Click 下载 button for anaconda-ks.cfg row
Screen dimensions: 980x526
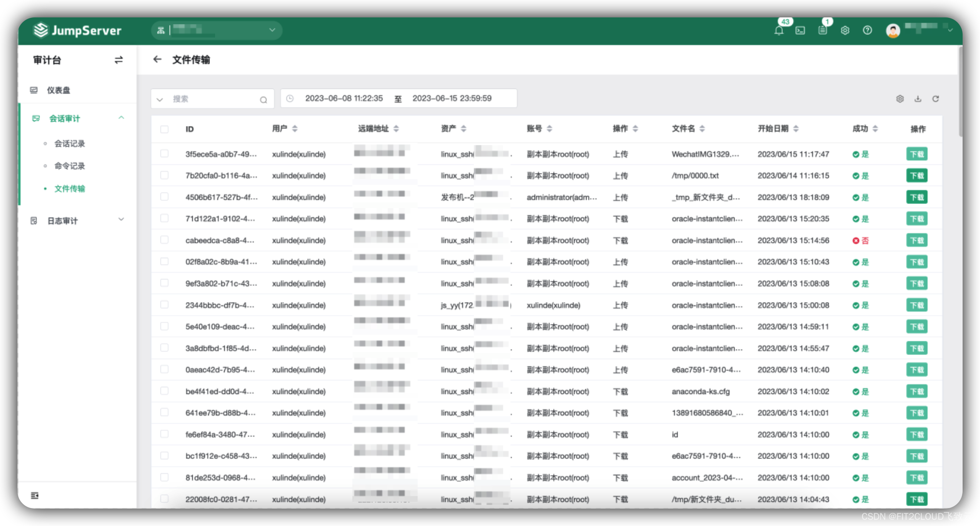tap(916, 391)
